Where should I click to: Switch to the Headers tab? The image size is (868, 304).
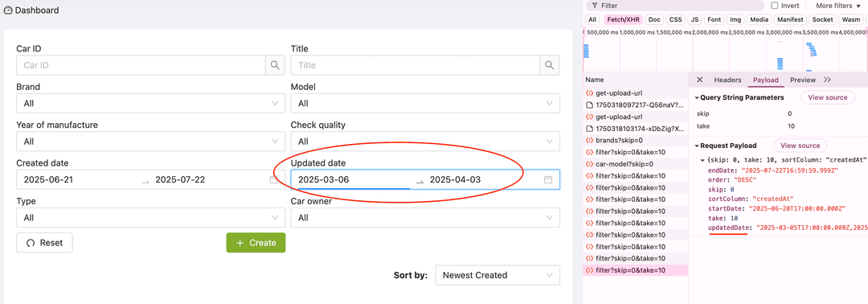727,80
